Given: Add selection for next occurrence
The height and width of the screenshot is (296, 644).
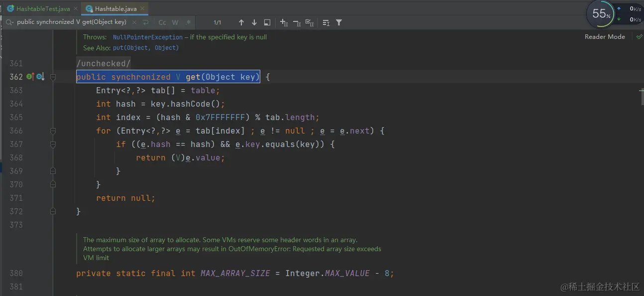Looking at the screenshot, I should pos(284,22).
